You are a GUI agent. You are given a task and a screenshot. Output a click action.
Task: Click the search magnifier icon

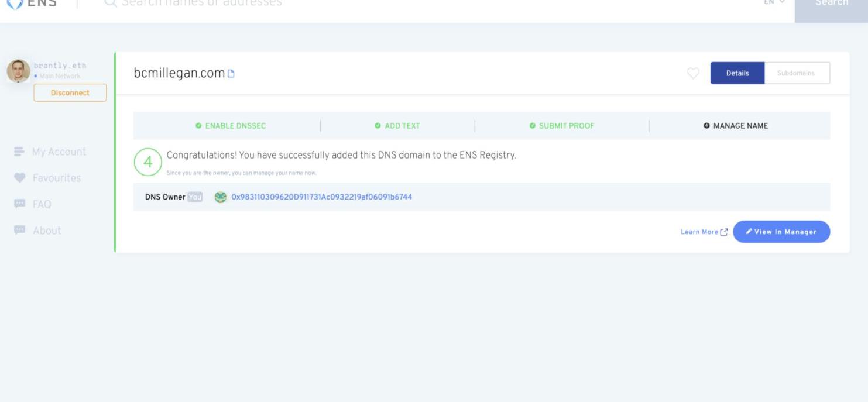[110, 4]
